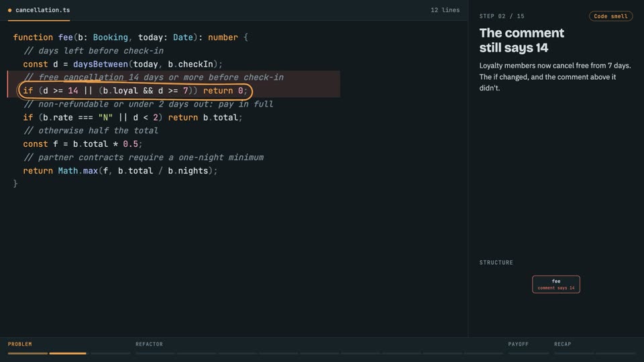Click the line "const f = b.total * 0.5;"
This screenshot has width=644, height=362.
pos(83,144)
